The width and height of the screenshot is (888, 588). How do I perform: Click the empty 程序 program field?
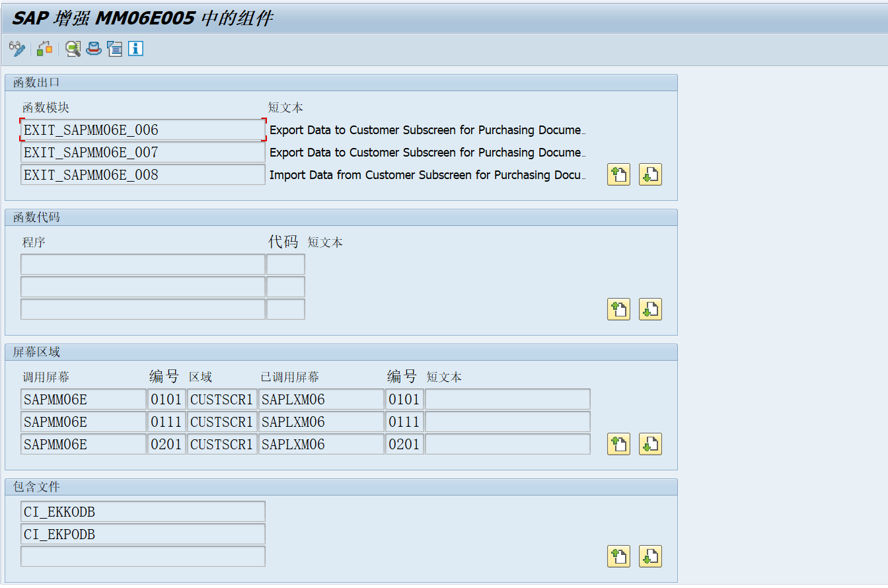[x=142, y=264]
